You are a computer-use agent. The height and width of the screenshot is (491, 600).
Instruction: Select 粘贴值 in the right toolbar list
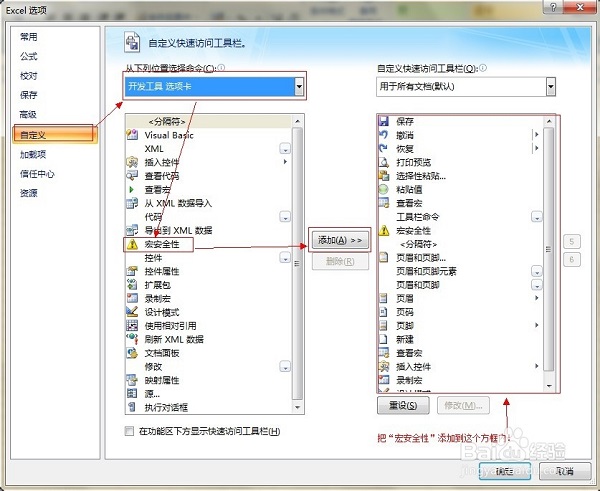click(408, 189)
